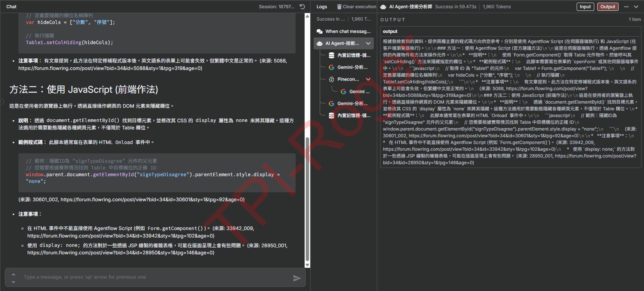This screenshot has height=291, width=644.
Task: Click the database icon of the last 內置記憶體 row
Action: [332, 116]
